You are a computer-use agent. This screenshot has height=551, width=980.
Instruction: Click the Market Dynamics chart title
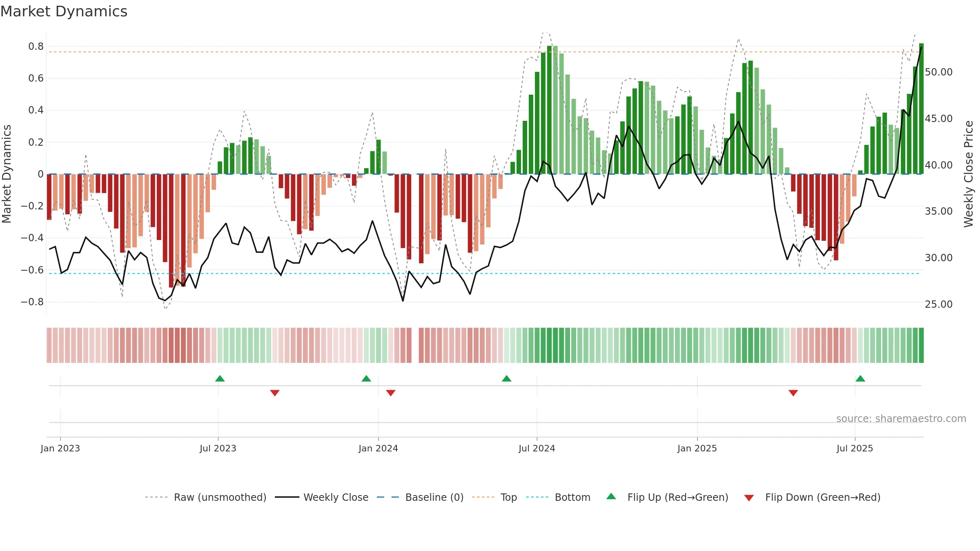pos(64,11)
